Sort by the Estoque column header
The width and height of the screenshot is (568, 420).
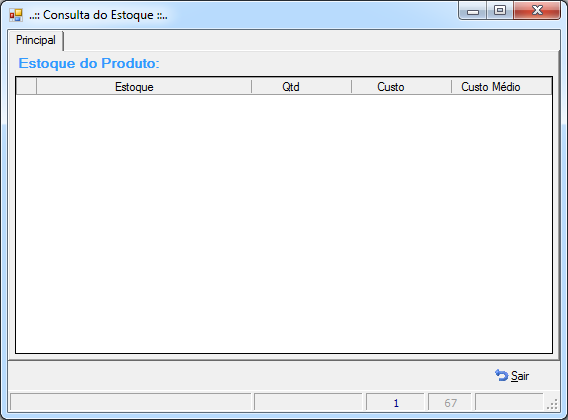point(144,87)
